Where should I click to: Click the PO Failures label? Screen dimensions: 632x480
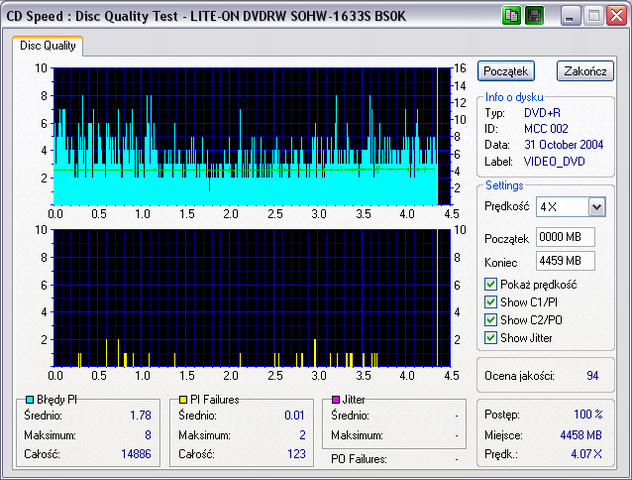(x=359, y=459)
